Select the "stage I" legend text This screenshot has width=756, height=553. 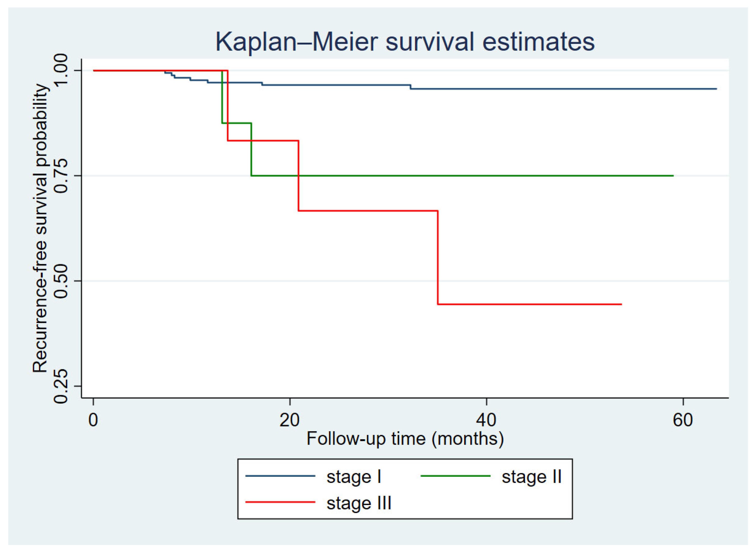(x=354, y=477)
